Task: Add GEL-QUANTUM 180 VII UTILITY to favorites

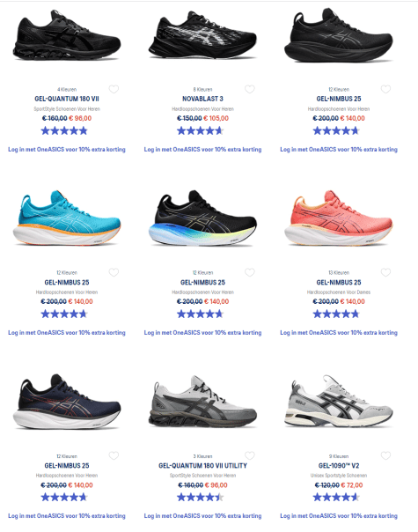Action: click(250, 455)
